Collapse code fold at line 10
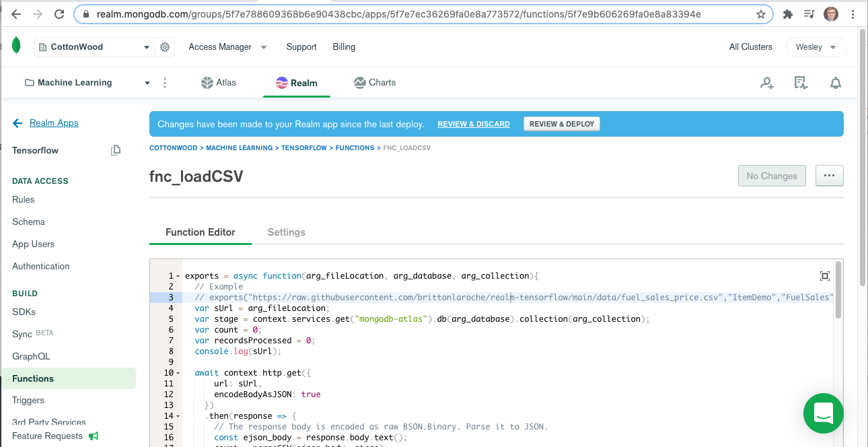The image size is (868, 447). [x=178, y=373]
